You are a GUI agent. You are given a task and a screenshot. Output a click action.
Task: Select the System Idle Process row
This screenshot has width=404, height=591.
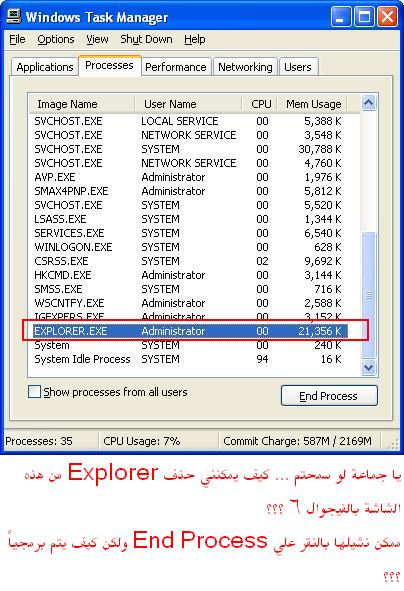[x=190, y=359]
